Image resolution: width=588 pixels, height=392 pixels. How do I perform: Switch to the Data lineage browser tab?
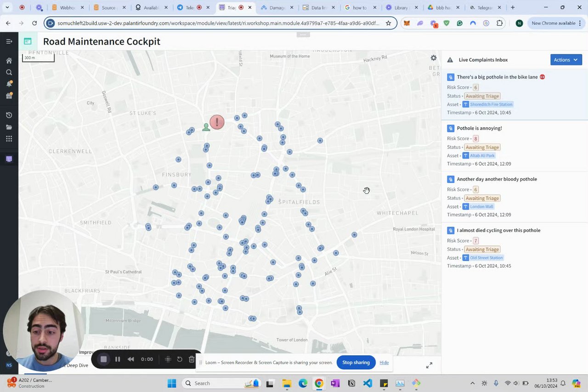click(318, 8)
